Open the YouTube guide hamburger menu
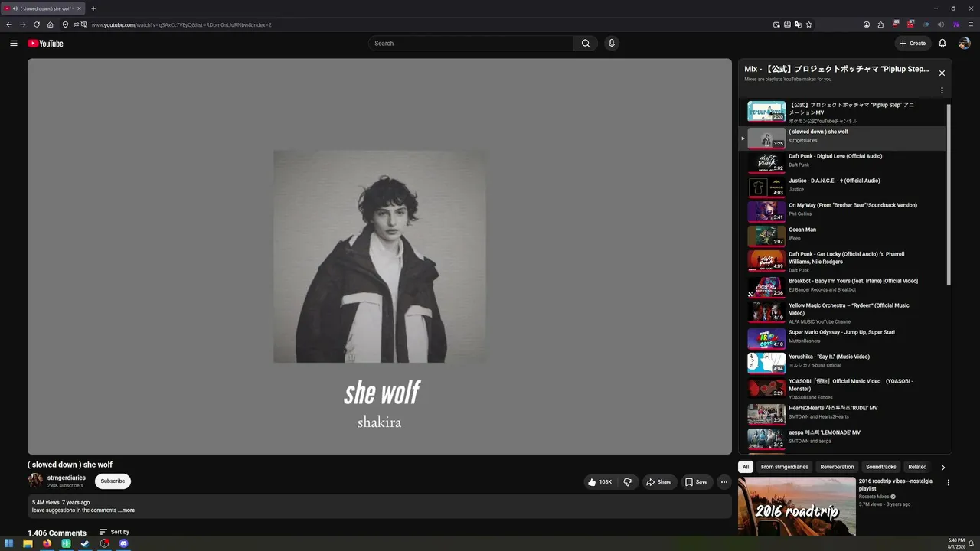Image resolution: width=980 pixels, height=551 pixels. pos(14,44)
